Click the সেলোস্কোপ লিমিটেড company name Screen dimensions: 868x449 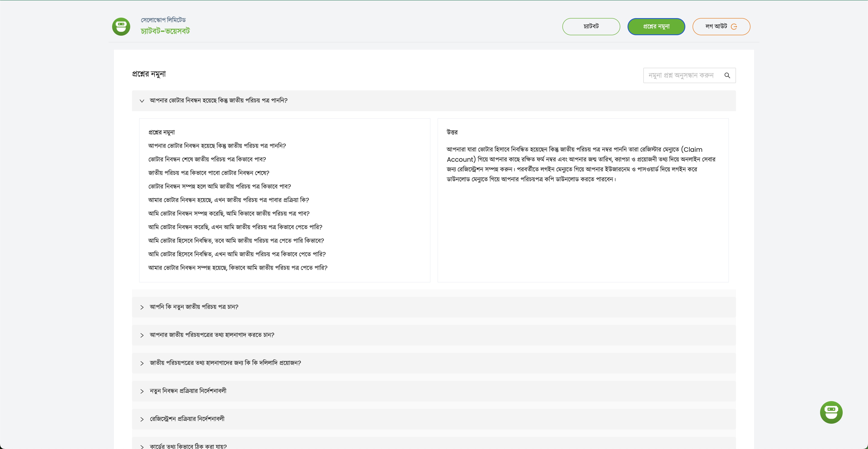click(163, 20)
